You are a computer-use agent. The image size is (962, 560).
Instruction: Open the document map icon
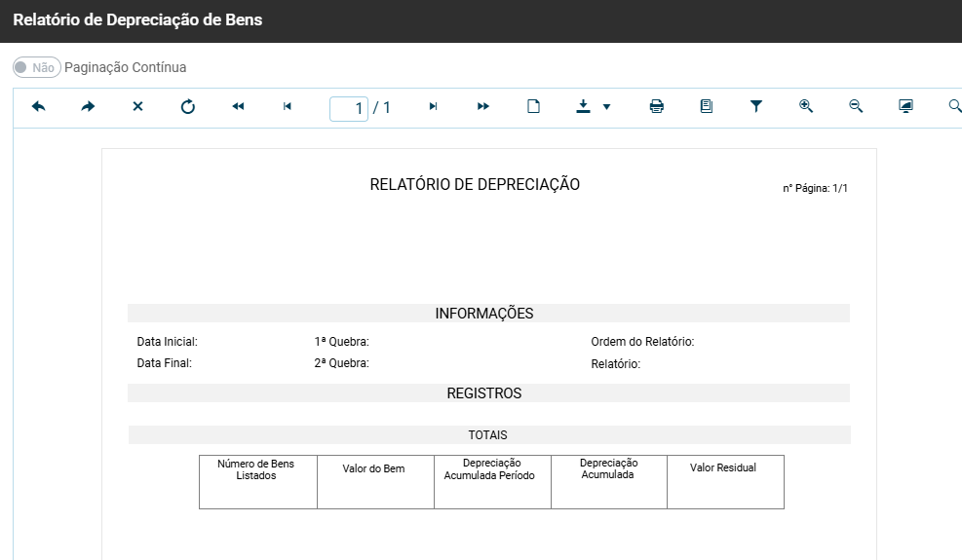[x=707, y=107]
